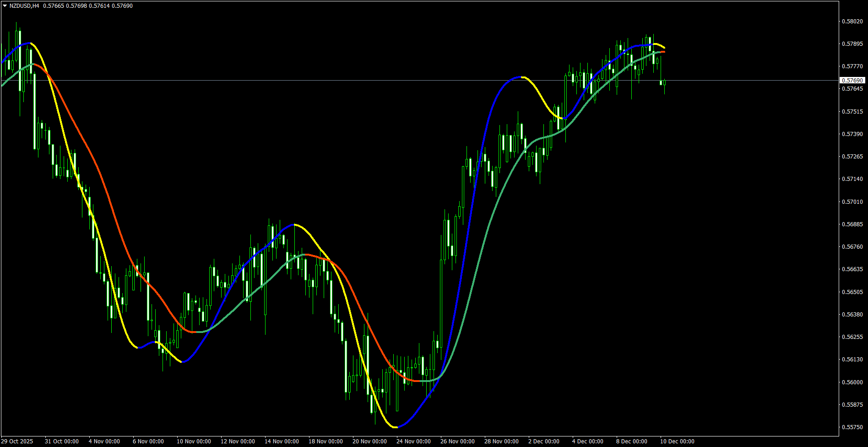
Task: Click the NZDUSD,H4 symbol title text
Action: tap(24, 6)
